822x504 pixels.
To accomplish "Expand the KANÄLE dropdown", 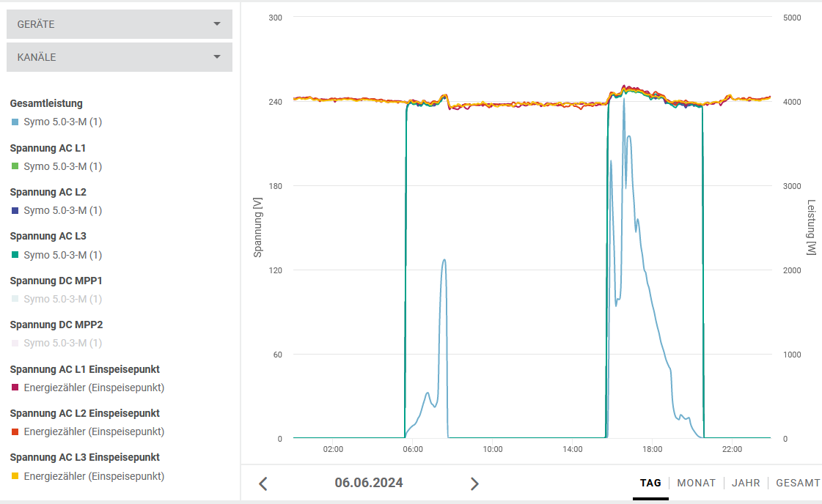I will 119,57.
